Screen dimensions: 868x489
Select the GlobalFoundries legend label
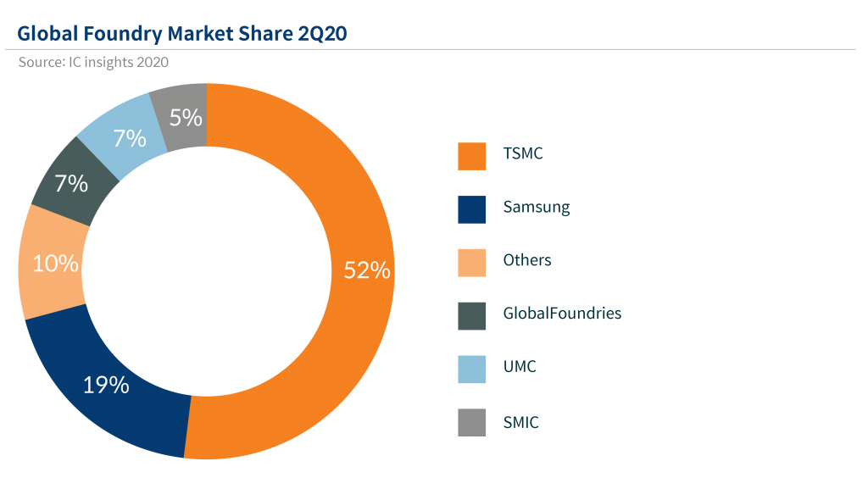pos(562,314)
